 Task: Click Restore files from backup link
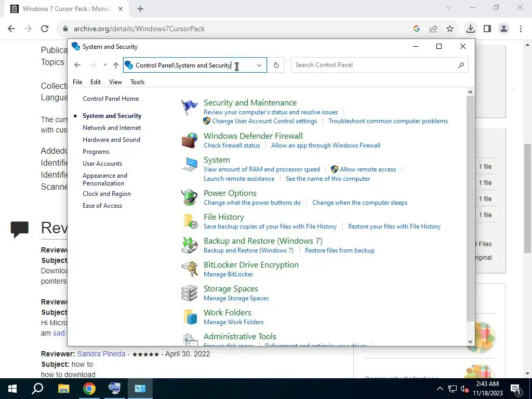[x=340, y=250]
